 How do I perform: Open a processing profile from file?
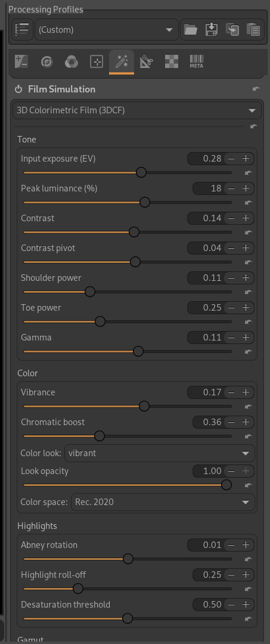(x=190, y=30)
